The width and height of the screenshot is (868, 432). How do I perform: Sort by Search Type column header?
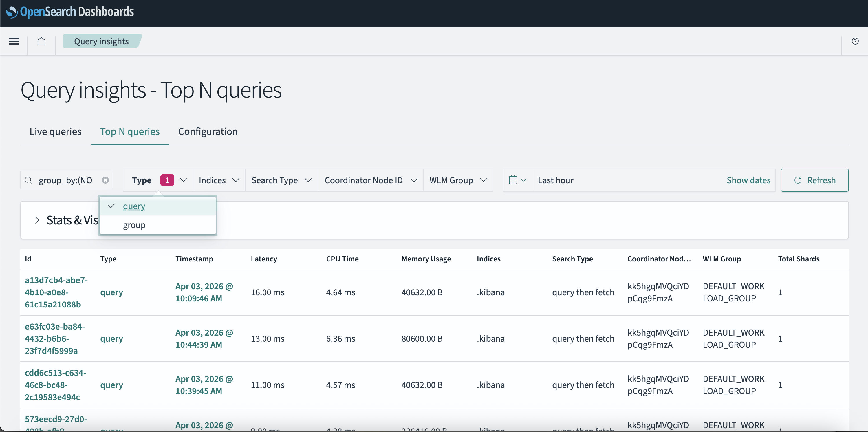pos(572,259)
